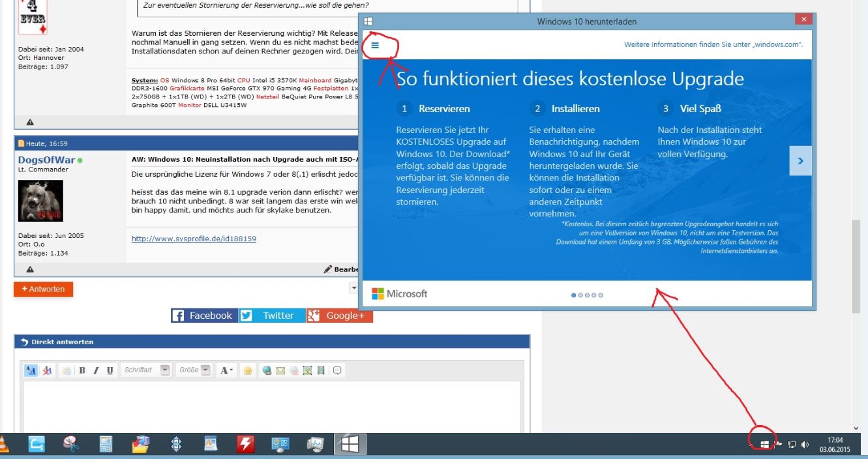Click the paste icon in reply editor
The width and height of the screenshot is (868, 459).
[x=67, y=370]
